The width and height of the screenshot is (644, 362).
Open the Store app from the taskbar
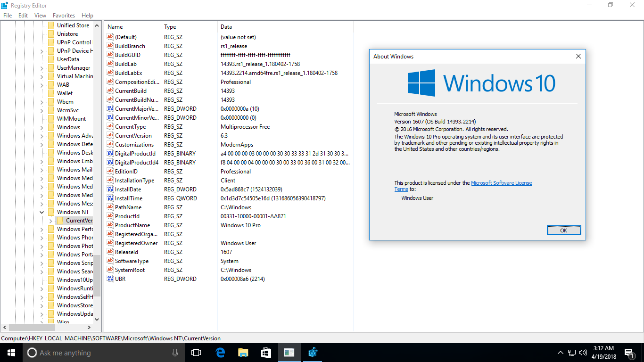(266, 353)
